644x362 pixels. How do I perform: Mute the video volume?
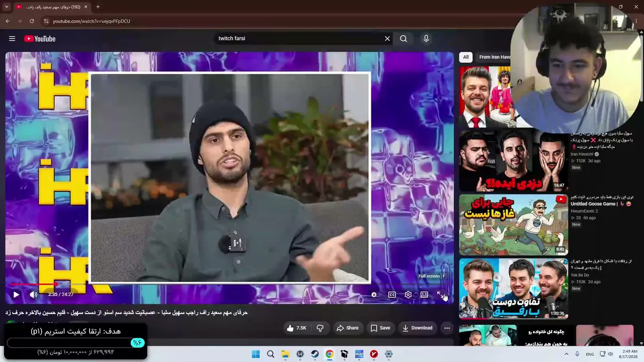33,295
